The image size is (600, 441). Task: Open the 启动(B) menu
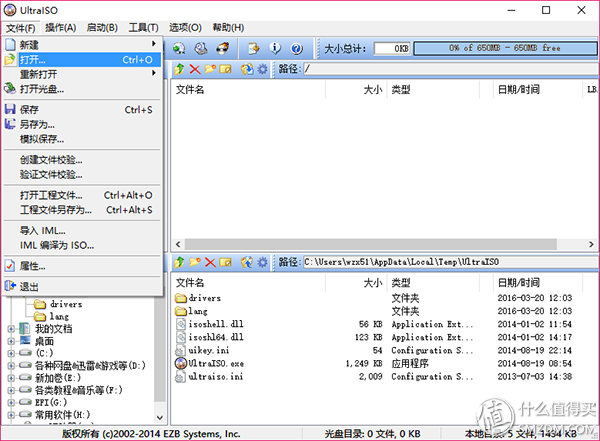(x=102, y=28)
